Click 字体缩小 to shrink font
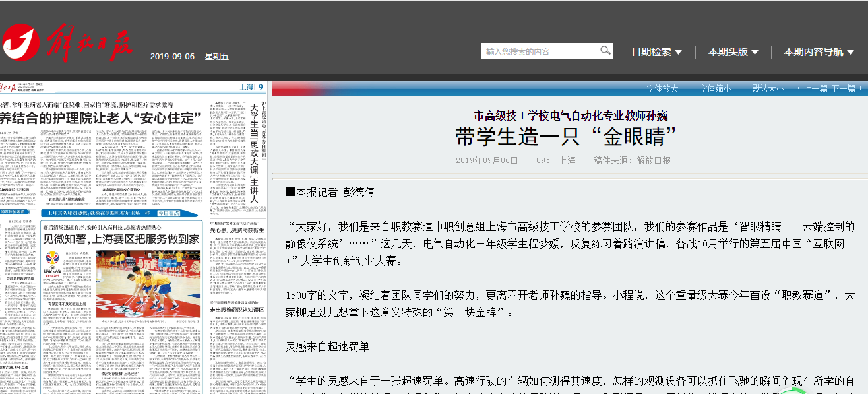868x394 pixels. (x=715, y=88)
